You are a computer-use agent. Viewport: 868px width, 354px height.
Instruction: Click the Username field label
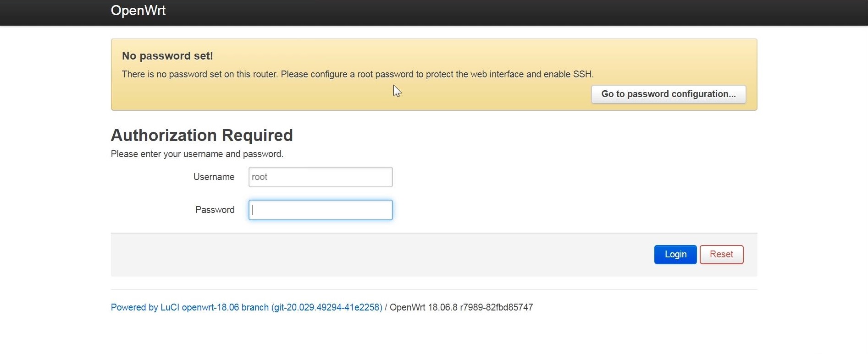tap(214, 177)
